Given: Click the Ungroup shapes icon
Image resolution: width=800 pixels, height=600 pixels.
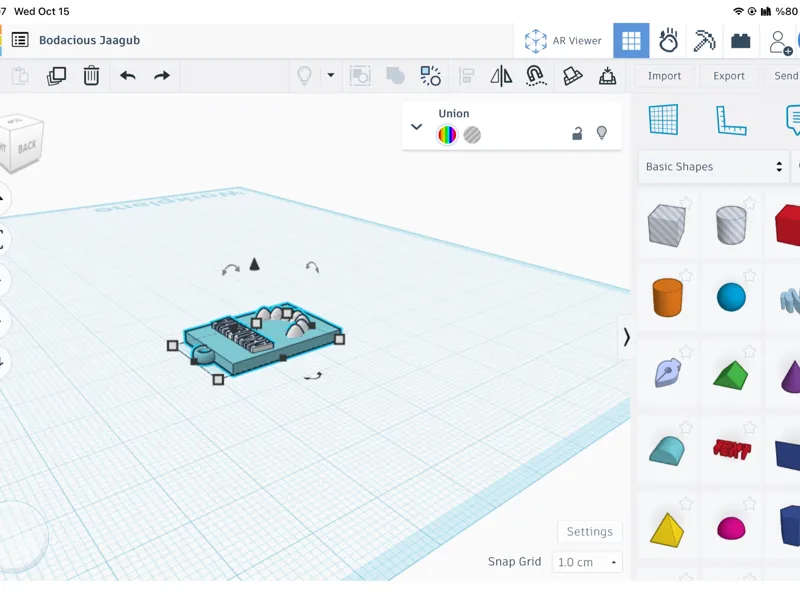Looking at the screenshot, I should point(395,76).
